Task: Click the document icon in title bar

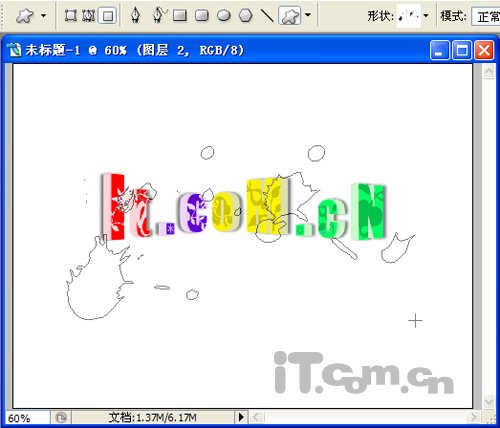Action: click(14, 50)
